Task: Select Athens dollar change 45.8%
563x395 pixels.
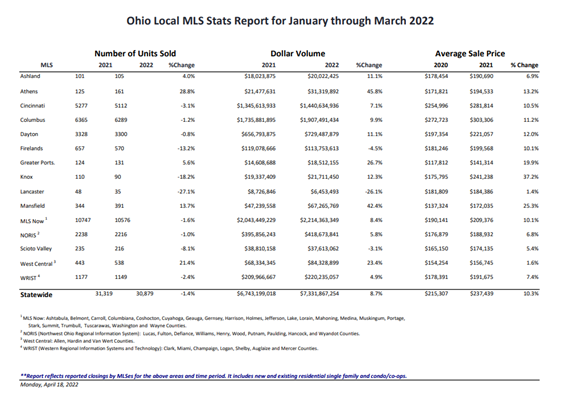Action: point(375,92)
